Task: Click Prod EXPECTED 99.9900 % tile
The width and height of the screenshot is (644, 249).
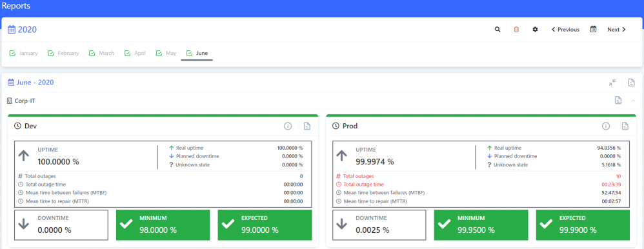Action: 583,224
